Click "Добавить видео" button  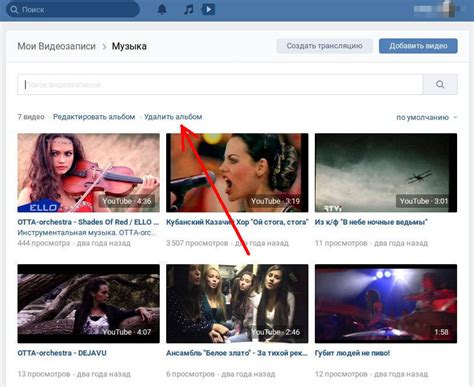tap(418, 46)
